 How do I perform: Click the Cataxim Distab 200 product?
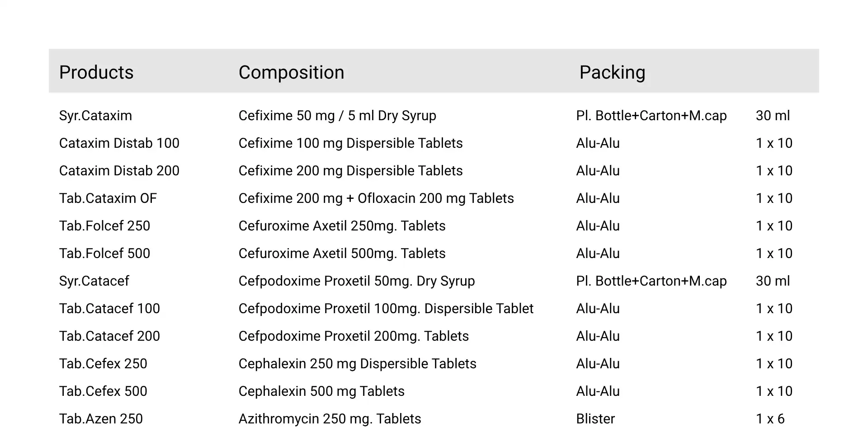[119, 171]
